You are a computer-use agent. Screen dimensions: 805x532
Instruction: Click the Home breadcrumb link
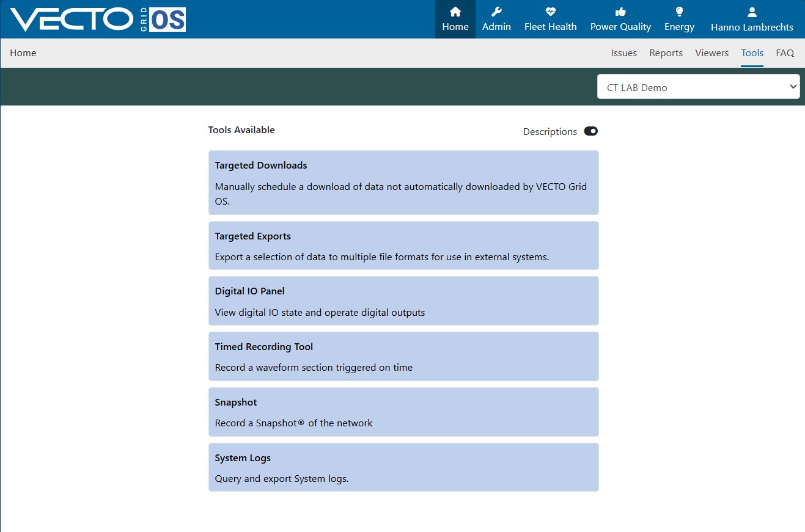[x=23, y=53]
